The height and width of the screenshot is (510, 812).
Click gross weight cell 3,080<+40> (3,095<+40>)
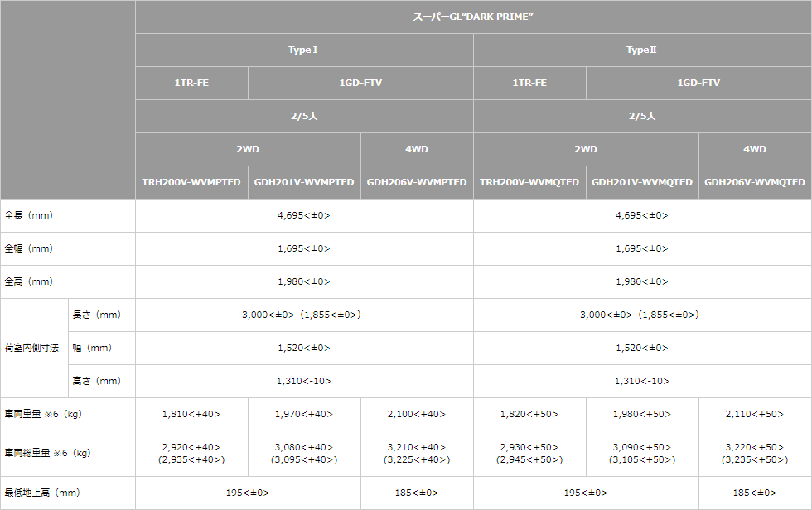(x=305, y=454)
